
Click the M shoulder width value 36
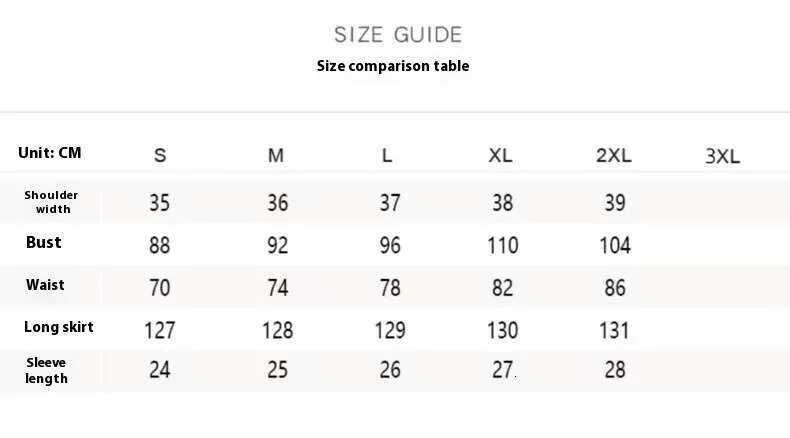(x=278, y=203)
